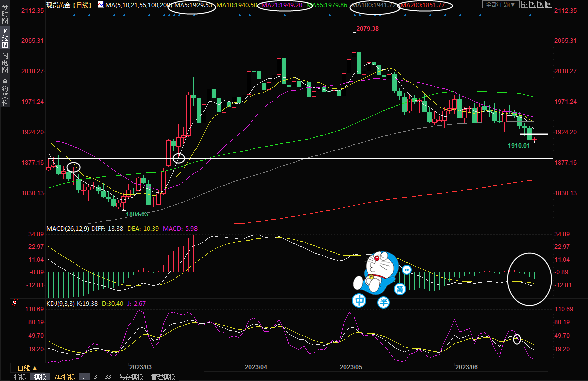Viewport: 588px width, 381px height.
Task: Select the 指标 tab at bottom
Action: coord(20,377)
